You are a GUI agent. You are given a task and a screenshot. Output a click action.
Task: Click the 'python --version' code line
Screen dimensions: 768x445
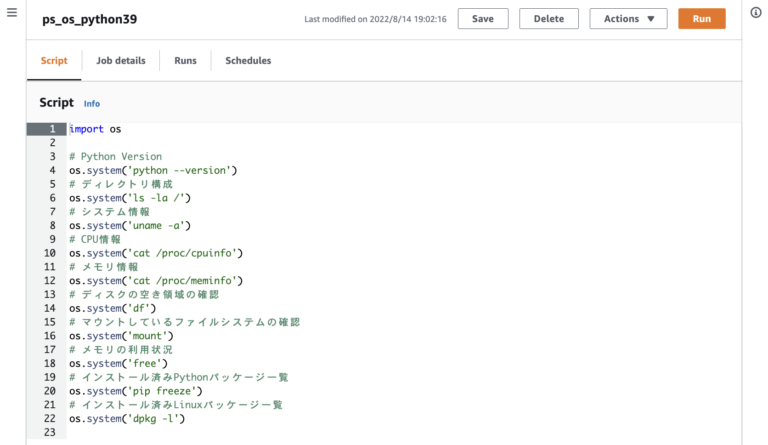click(x=153, y=171)
